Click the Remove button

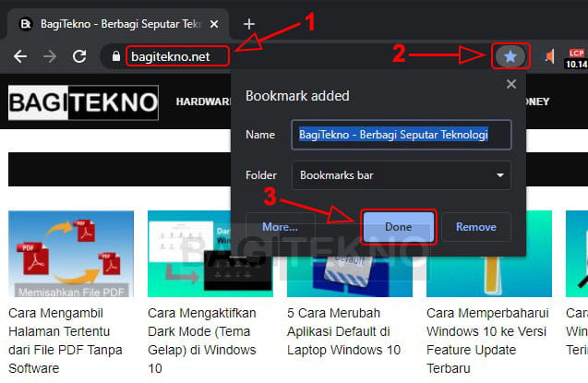click(476, 227)
